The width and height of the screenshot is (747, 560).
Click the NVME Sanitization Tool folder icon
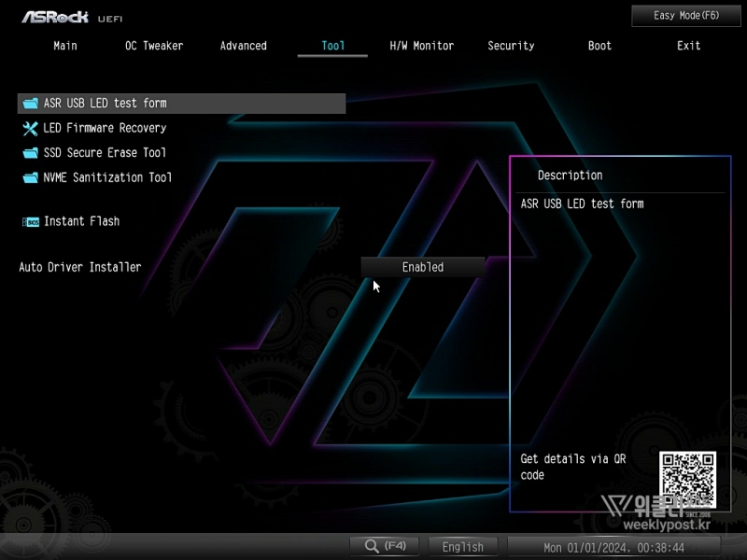click(x=30, y=177)
